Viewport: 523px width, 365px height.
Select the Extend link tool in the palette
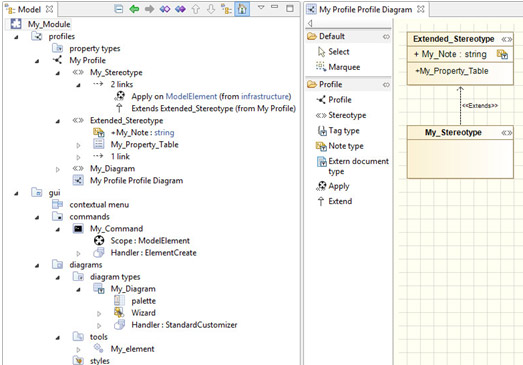point(335,202)
